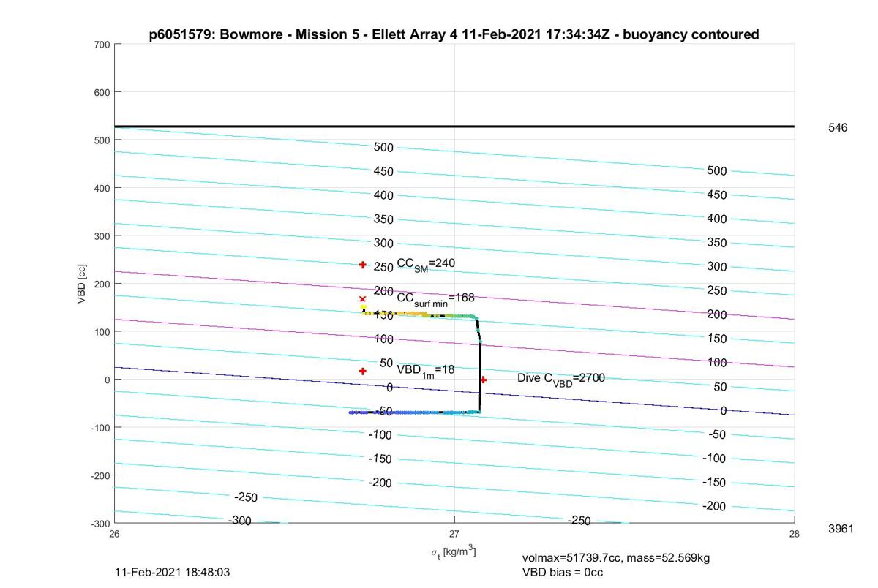Click y-axis tick label 700
The image size is (878, 588).
(102, 45)
